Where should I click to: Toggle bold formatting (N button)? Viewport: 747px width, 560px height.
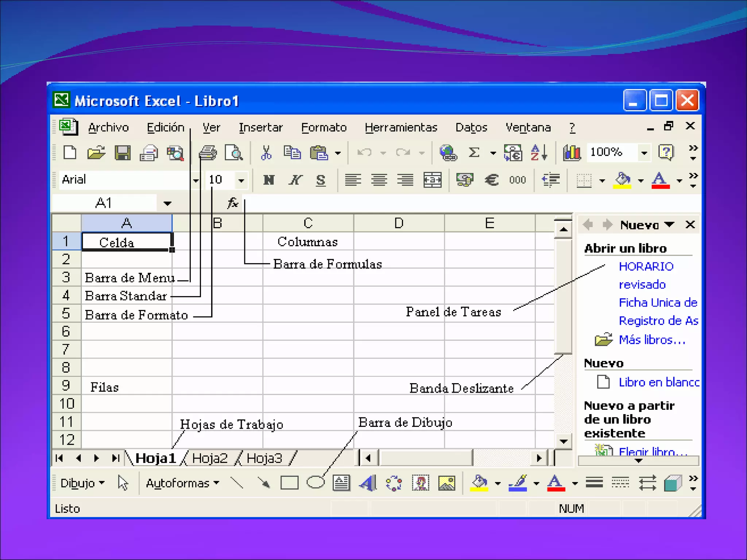click(x=269, y=180)
